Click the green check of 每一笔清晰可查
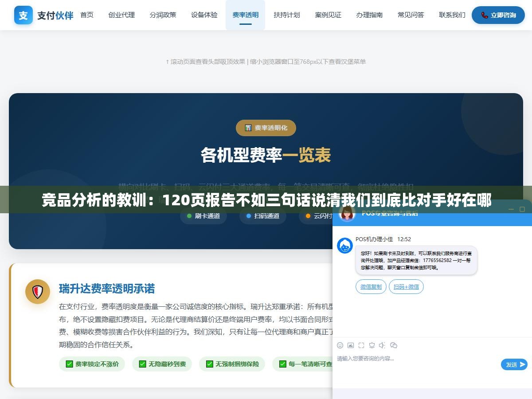532x399 pixels. (x=283, y=364)
